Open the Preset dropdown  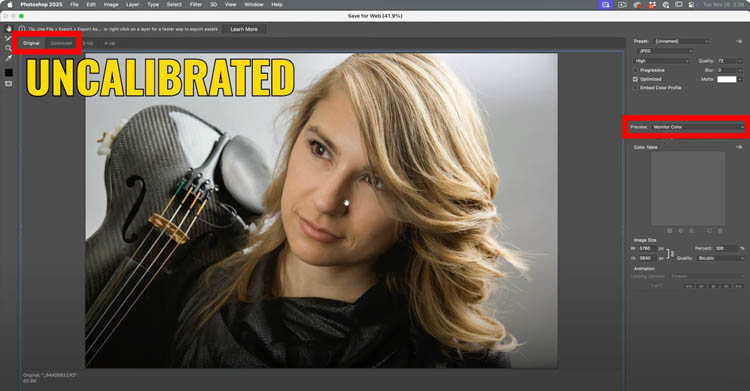(682, 42)
